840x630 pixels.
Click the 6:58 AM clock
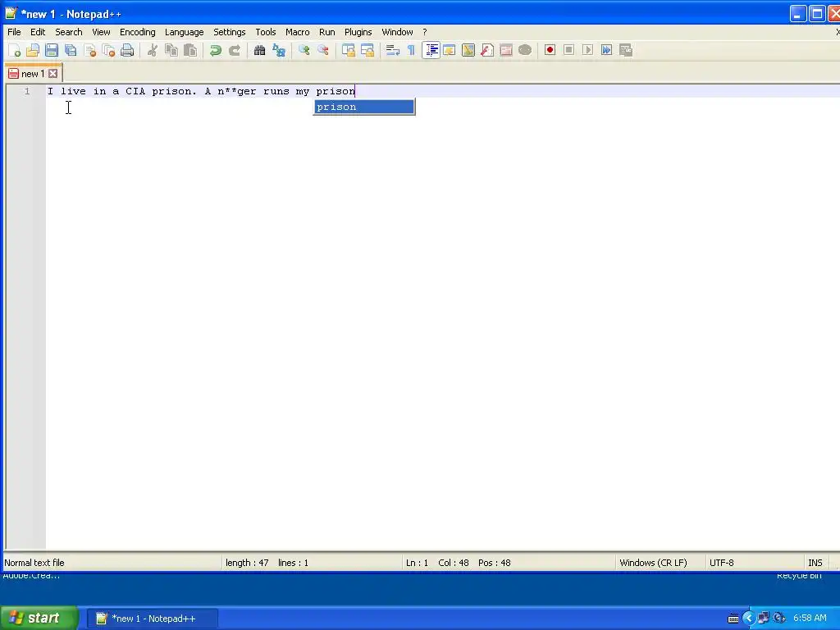click(x=810, y=619)
